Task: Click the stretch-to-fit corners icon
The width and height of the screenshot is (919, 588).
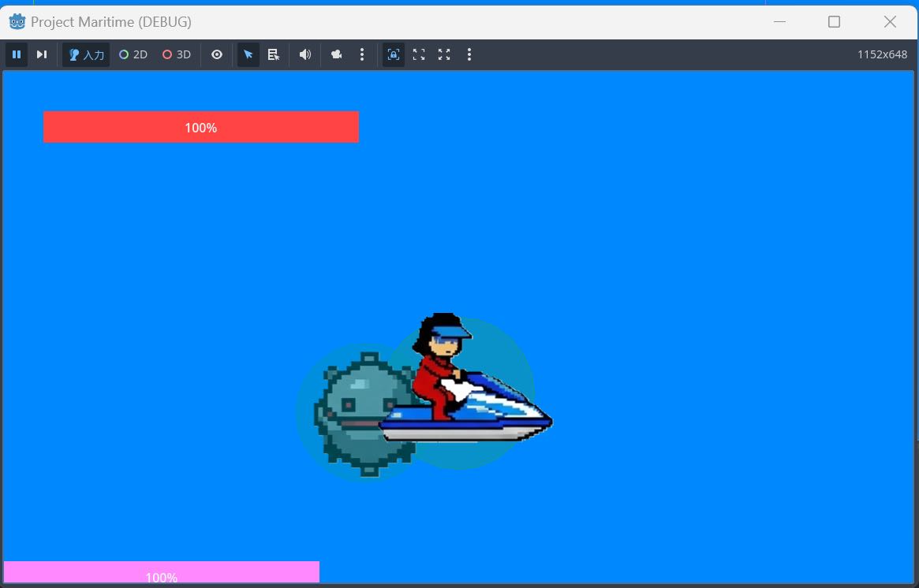Action: 419,54
